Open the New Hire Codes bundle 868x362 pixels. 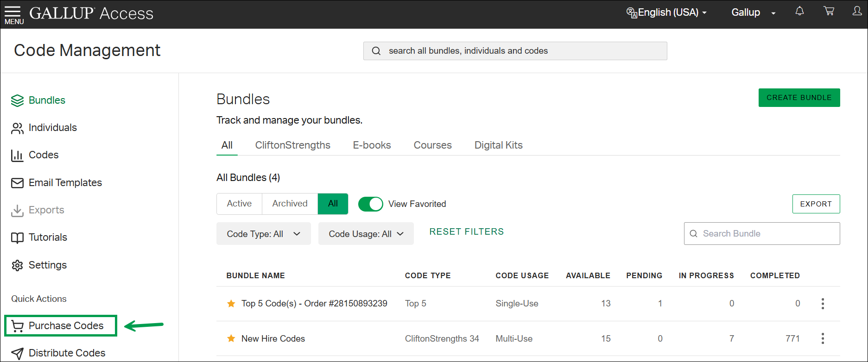pos(273,339)
